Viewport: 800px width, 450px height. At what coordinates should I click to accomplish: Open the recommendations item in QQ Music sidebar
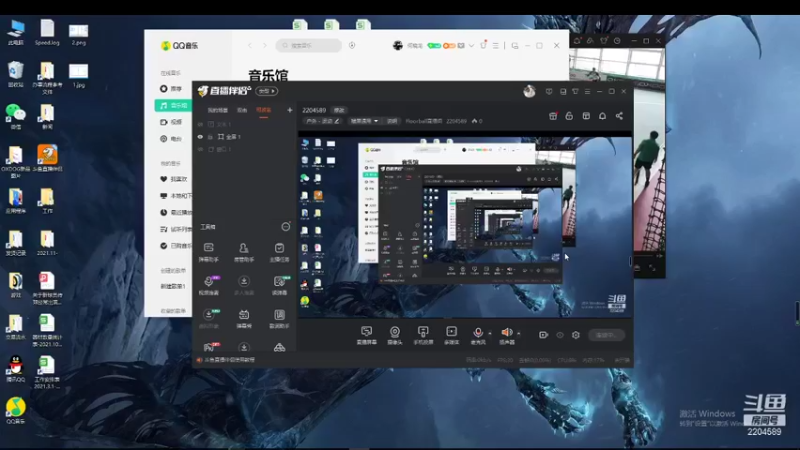[171, 89]
